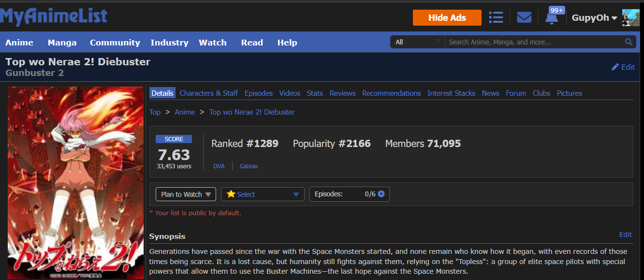Image resolution: width=644 pixels, height=280 pixels.
Task: Click the pencil Edit icon near title
Action: (x=615, y=67)
